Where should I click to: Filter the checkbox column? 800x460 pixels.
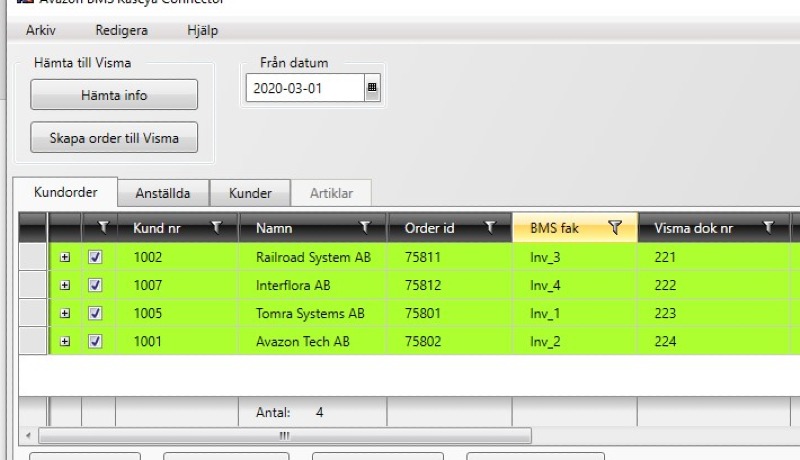pos(104,227)
